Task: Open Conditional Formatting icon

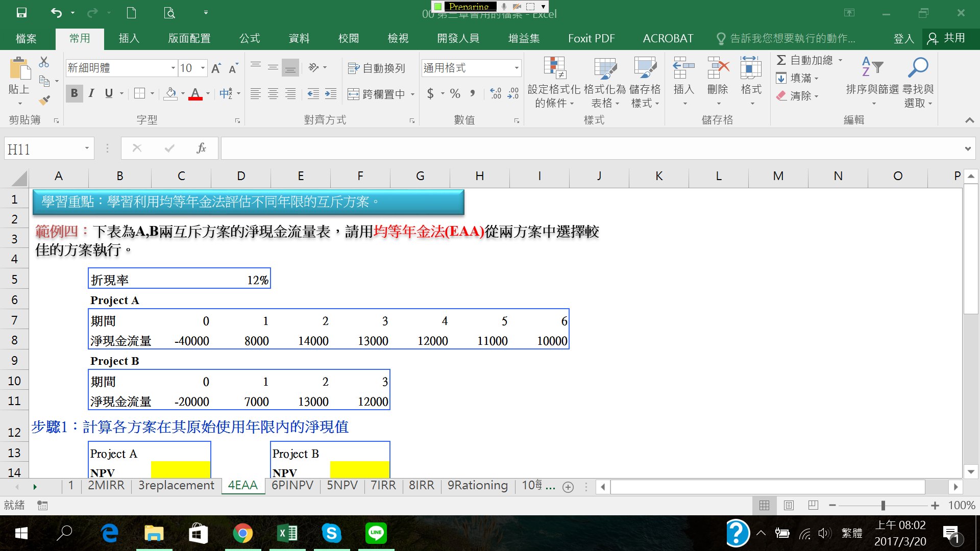Action: coord(554,68)
